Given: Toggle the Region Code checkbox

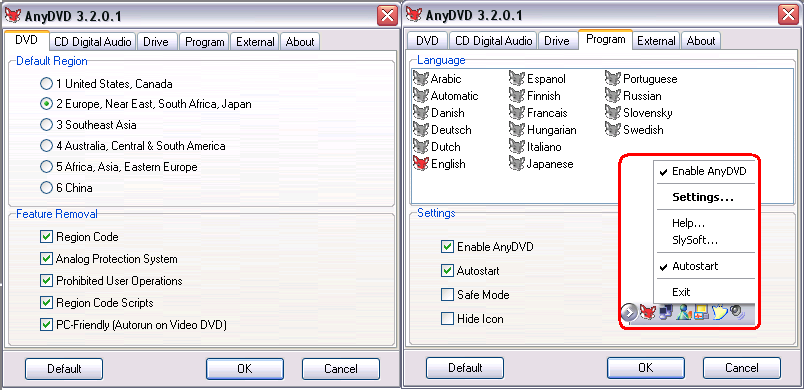Looking at the screenshot, I should pyautogui.click(x=46, y=237).
